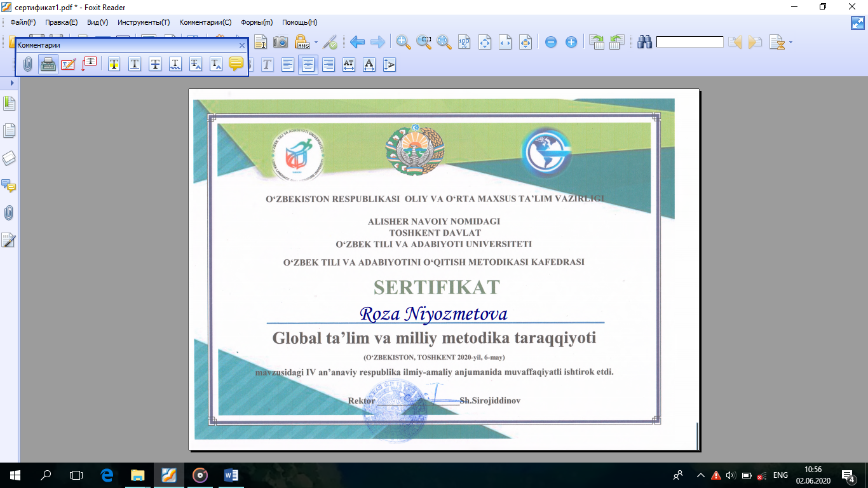
Task: Choose the Insert Text caret tool
Action: coord(216,64)
